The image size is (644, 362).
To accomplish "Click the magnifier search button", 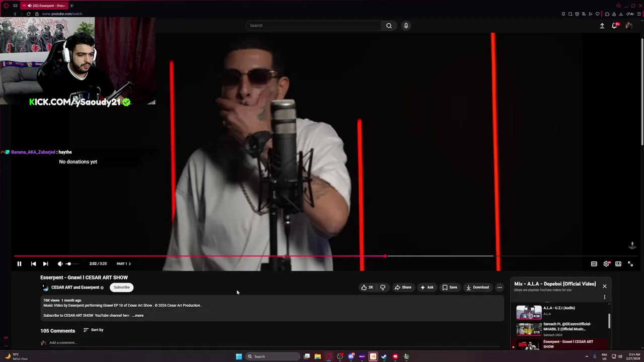I will [389, 26].
